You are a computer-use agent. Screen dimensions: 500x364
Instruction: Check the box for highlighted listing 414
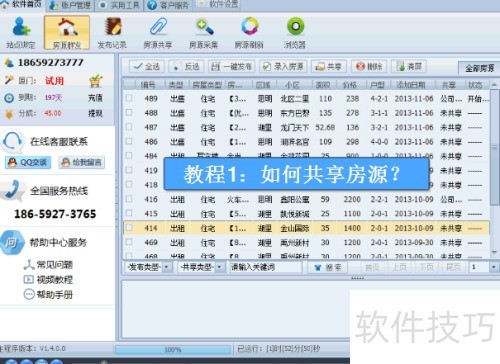[129, 228]
